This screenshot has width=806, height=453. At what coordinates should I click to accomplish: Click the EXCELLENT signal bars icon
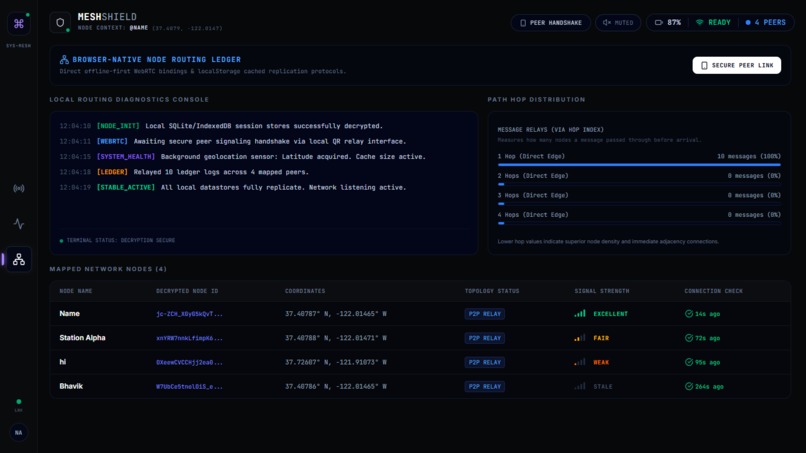tap(580, 313)
